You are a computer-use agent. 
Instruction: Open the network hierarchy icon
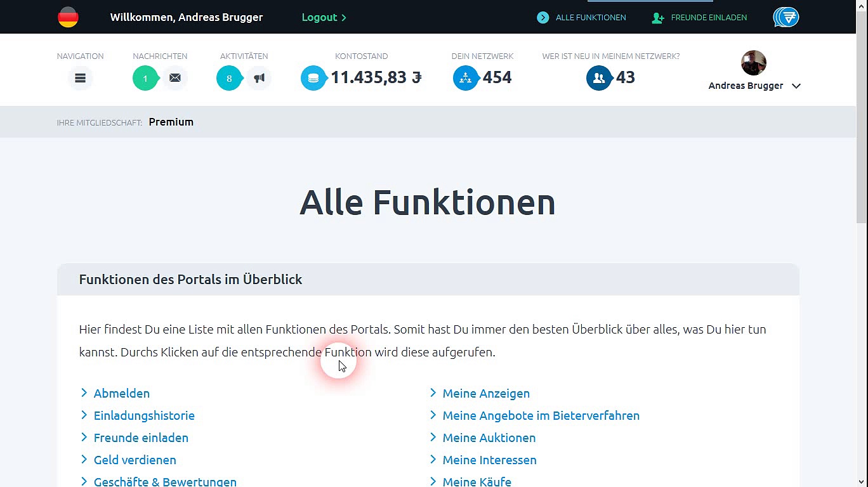pos(465,78)
